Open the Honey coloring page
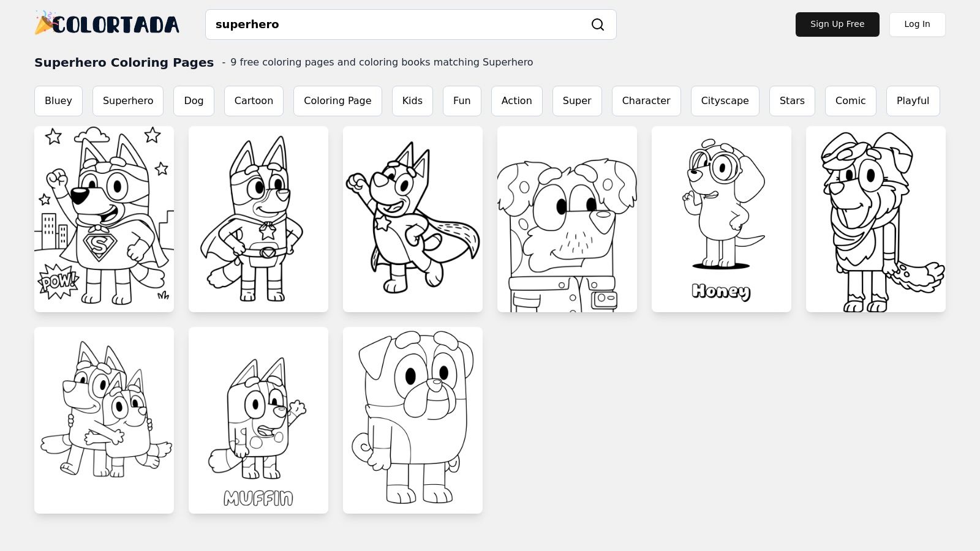The image size is (980, 551). coord(721,219)
